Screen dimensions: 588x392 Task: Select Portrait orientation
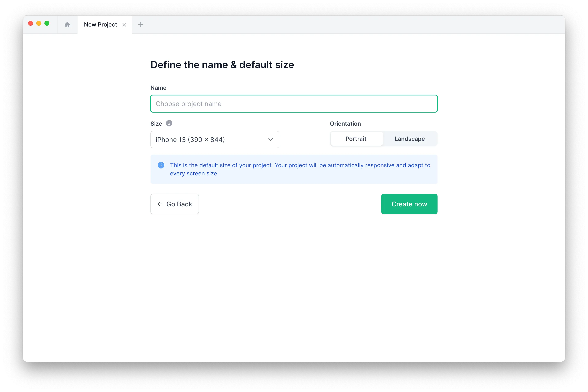tap(356, 139)
